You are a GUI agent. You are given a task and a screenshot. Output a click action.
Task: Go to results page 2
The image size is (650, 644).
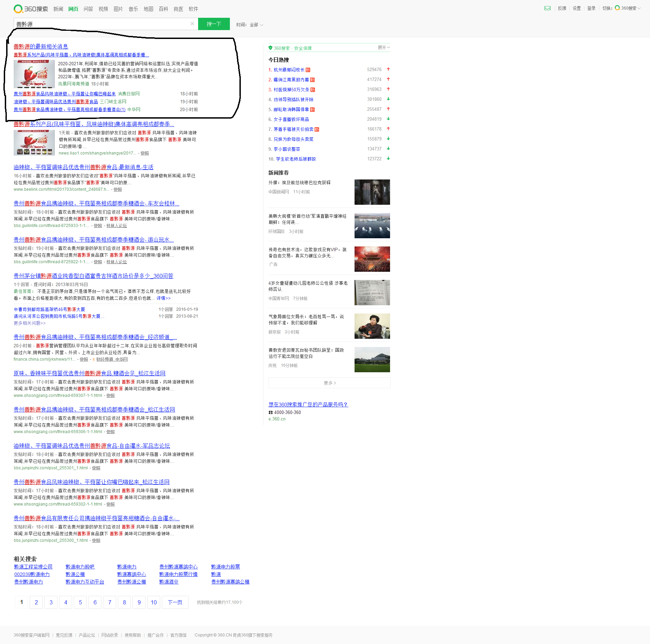36,602
